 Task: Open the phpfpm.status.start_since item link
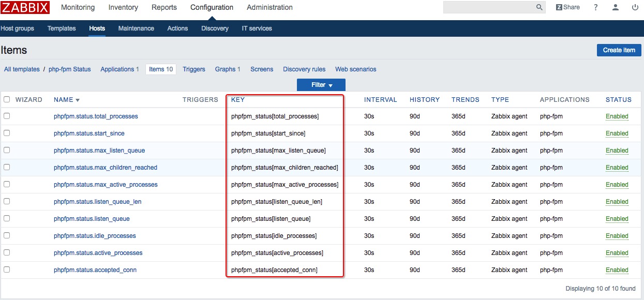(x=89, y=133)
